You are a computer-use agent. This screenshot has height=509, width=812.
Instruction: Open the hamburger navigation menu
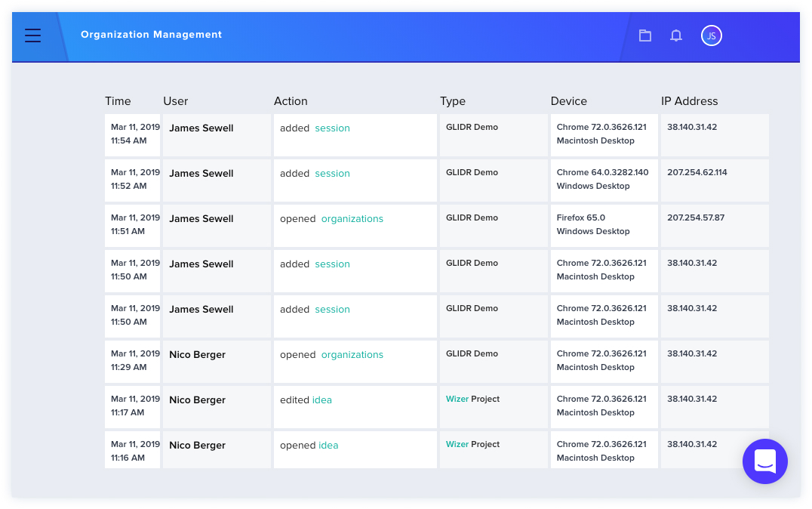[x=32, y=35]
